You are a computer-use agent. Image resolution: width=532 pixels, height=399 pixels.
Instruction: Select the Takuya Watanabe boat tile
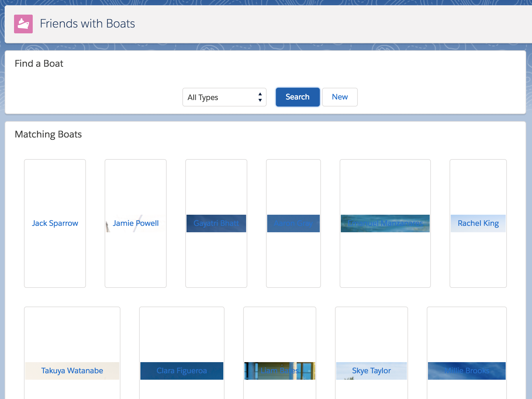point(72,353)
